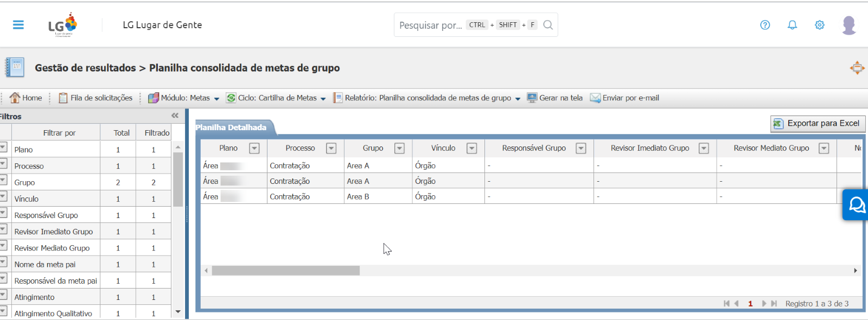Open the Grupo column filter dropdown
Image resolution: width=868 pixels, height=320 pixels.
[399, 148]
